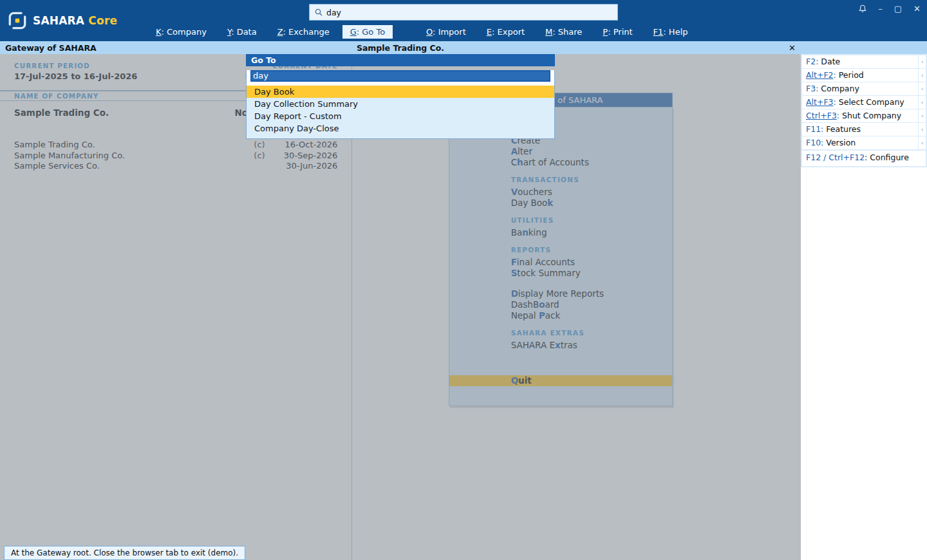This screenshot has height=560, width=927.
Task: Click the search magnifier icon
Action: click(x=318, y=12)
